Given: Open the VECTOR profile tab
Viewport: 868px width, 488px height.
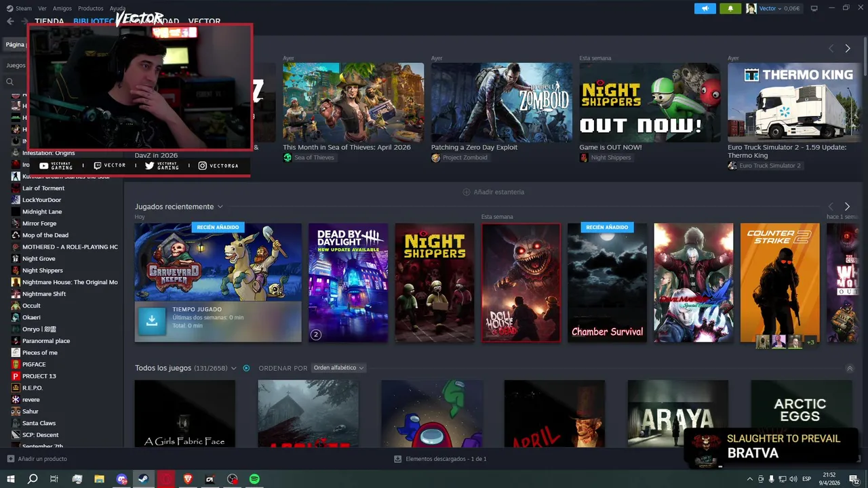Looking at the screenshot, I should pyautogui.click(x=204, y=21).
